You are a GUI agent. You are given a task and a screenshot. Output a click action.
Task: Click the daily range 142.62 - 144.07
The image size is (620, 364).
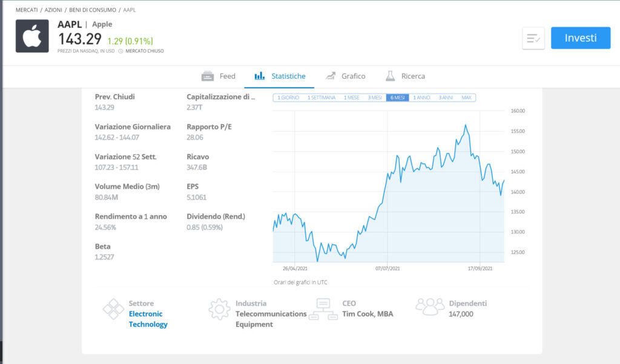coord(117,137)
